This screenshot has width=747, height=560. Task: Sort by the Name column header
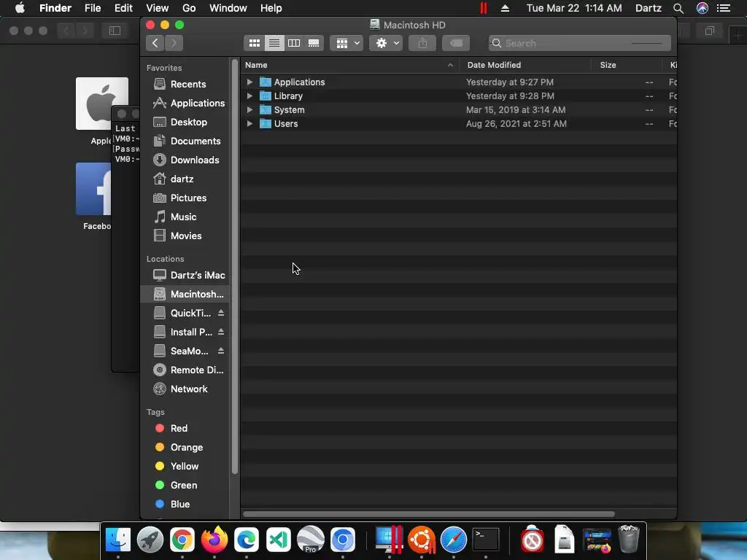[349, 65]
